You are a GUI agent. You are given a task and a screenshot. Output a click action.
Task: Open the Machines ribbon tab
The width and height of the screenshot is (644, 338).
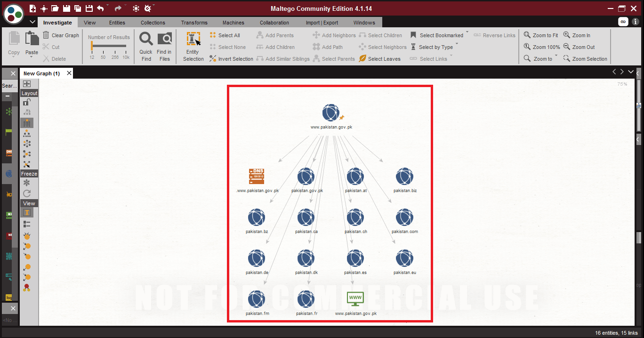pos(233,23)
